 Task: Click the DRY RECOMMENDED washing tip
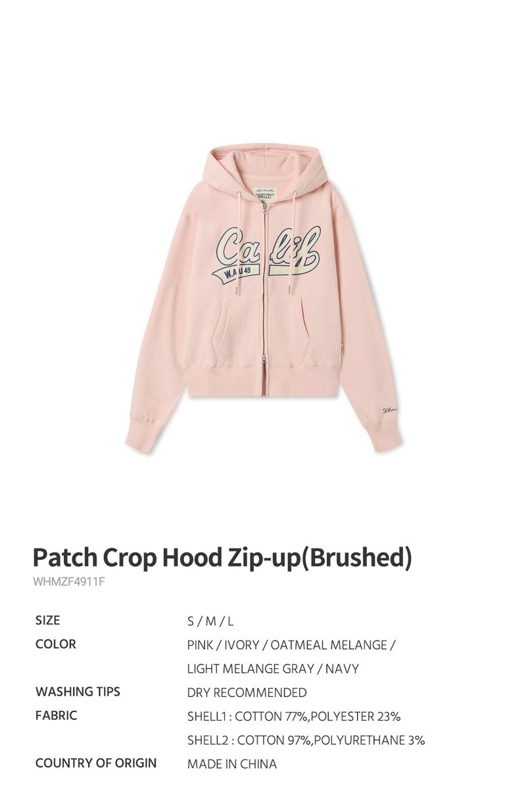tap(247, 692)
